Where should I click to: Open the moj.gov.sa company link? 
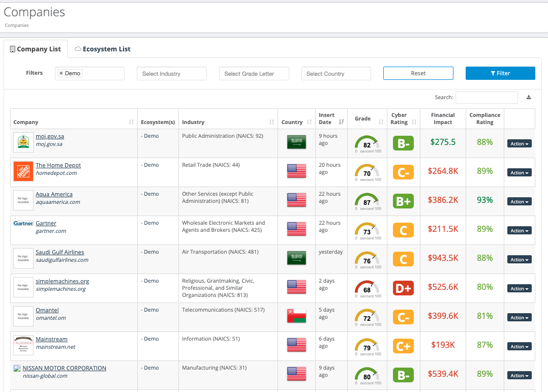50,136
